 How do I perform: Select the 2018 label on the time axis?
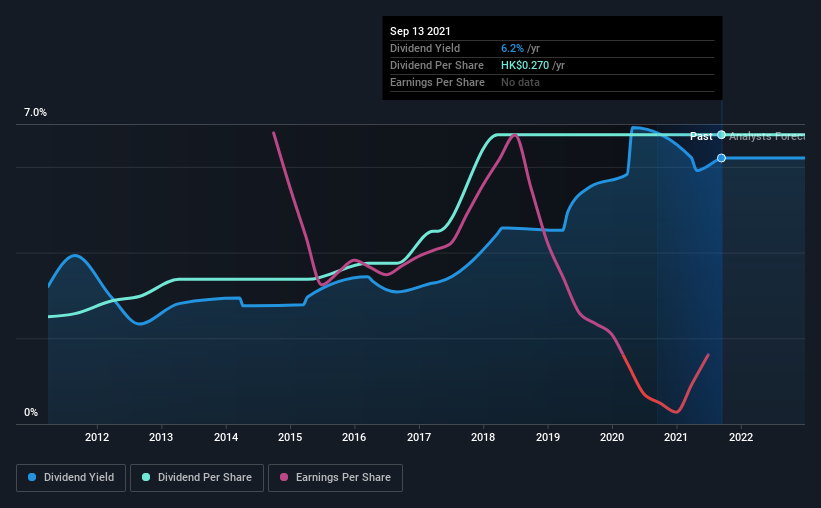point(483,437)
